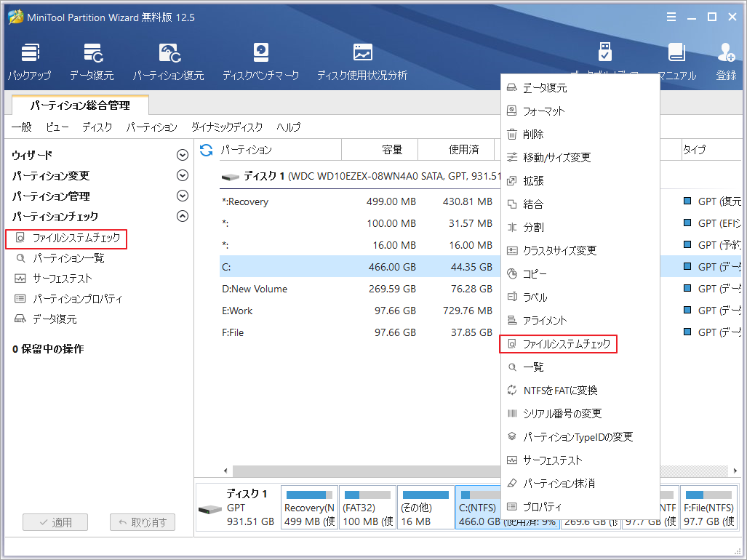
Task: Click the タイプ column header
Action: pyautogui.click(x=712, y=150)
